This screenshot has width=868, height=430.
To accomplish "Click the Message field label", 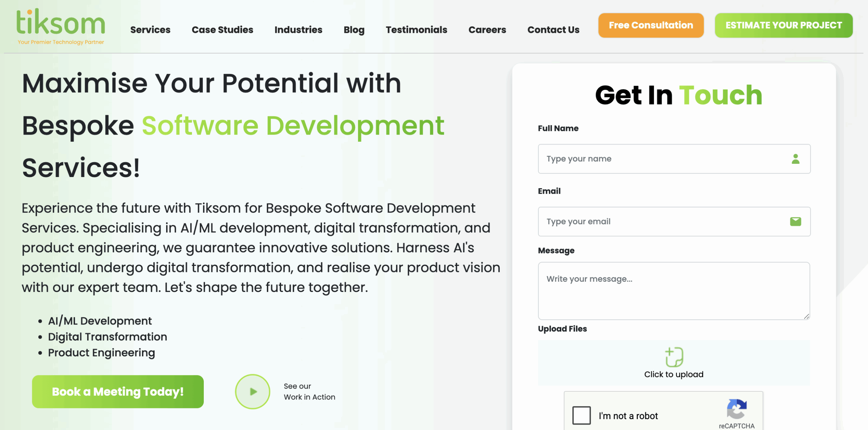I will [x=556, y=251].
